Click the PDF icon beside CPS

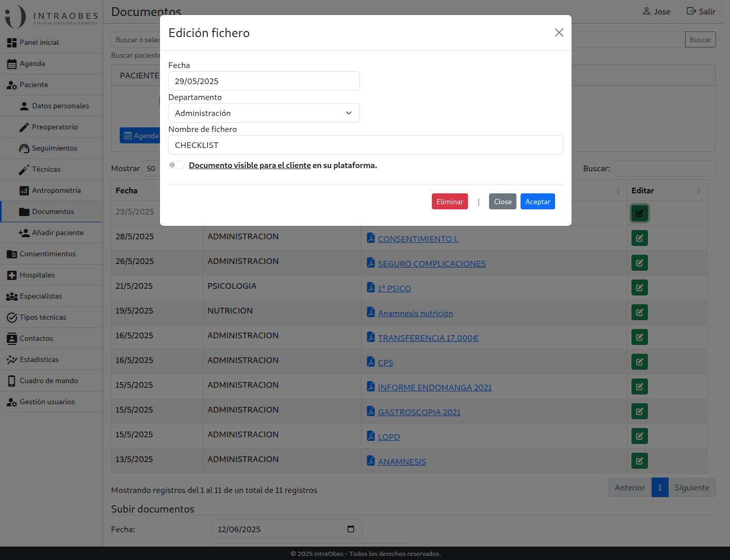[x=371, y=361]
